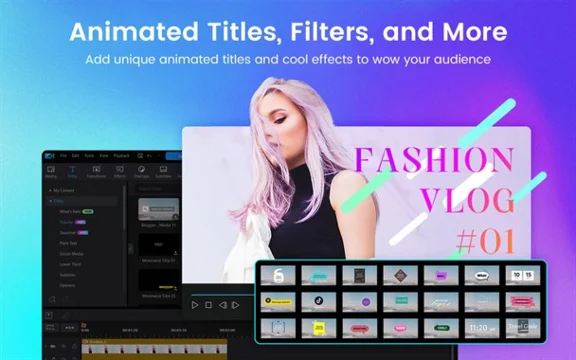The width and height of the screenshot is (576, 360).
Task: Open the Overlays room icon
Action: pyautogui.click(x=141, y=172)
